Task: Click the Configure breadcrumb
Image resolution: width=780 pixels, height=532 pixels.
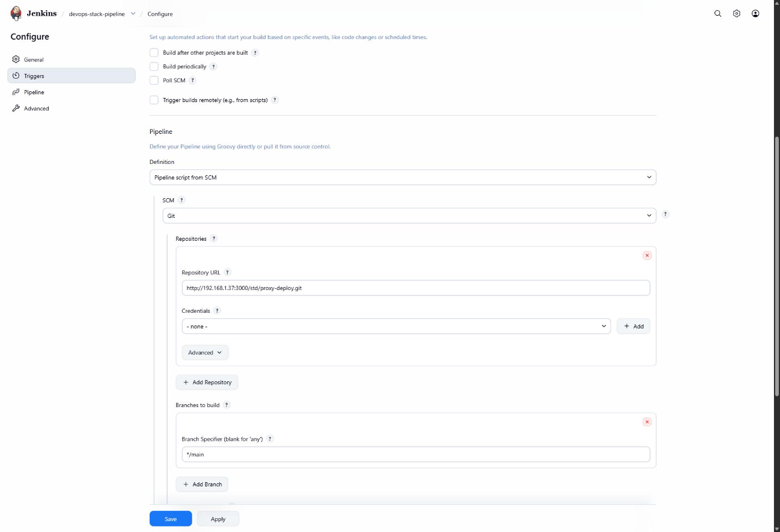Action: click(160, 14)
